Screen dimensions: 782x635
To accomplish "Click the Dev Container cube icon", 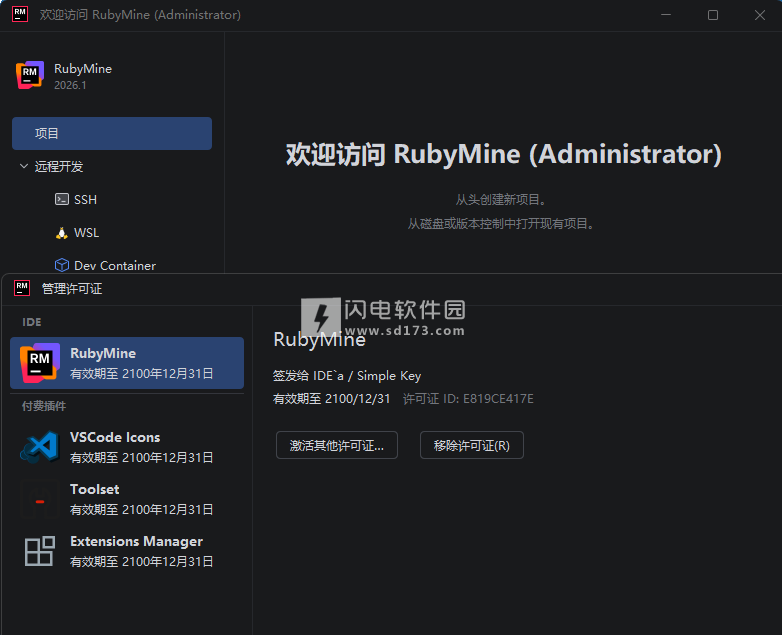I will click(62, 266).
